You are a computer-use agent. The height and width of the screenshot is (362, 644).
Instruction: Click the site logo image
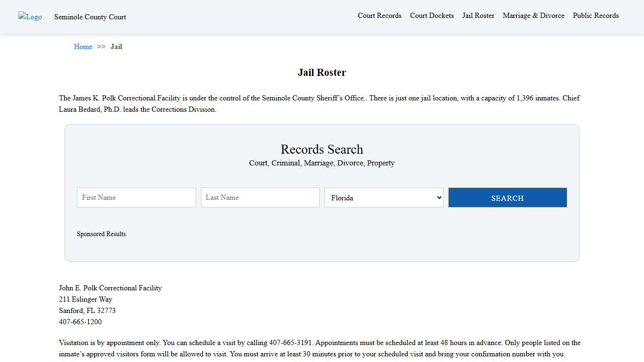[x=30, y=17]
